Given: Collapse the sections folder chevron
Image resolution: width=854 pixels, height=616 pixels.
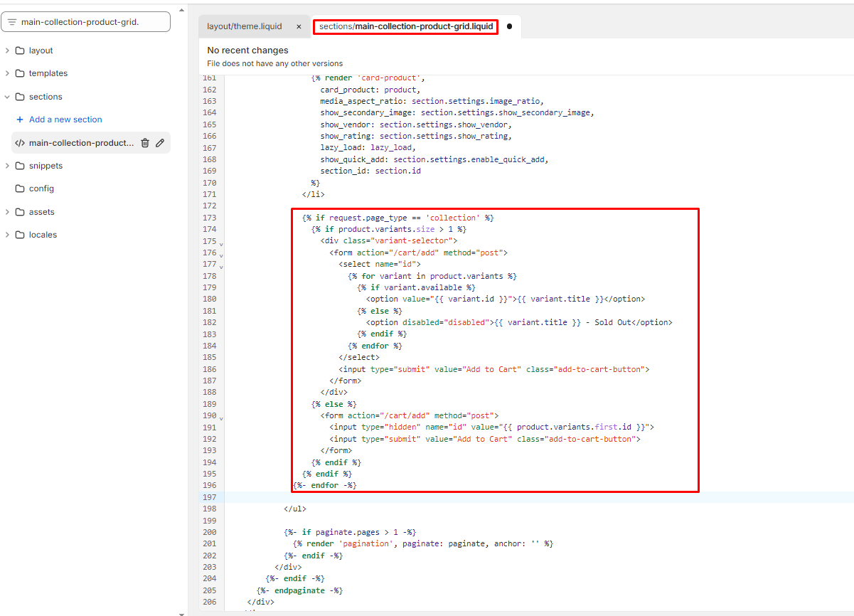Looking at the screenshot, I should 7,97.
